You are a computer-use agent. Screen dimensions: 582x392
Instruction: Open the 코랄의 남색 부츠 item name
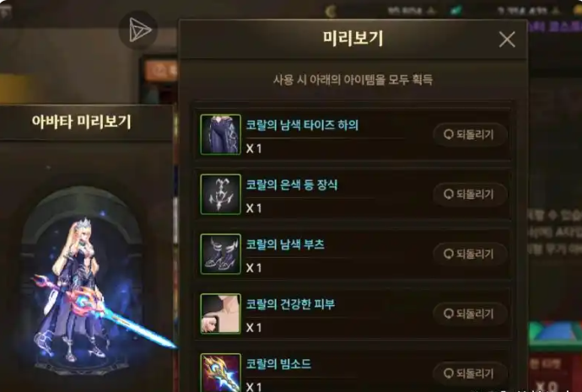(285, 244)
